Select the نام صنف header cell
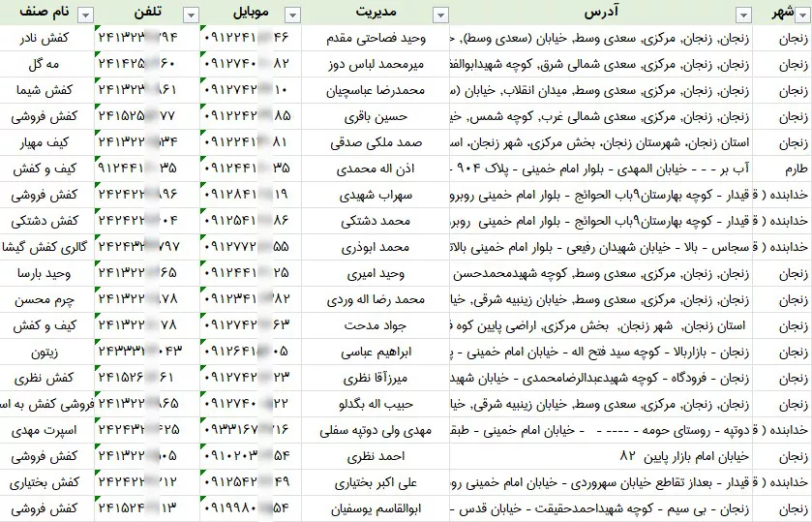 (47, 13)
